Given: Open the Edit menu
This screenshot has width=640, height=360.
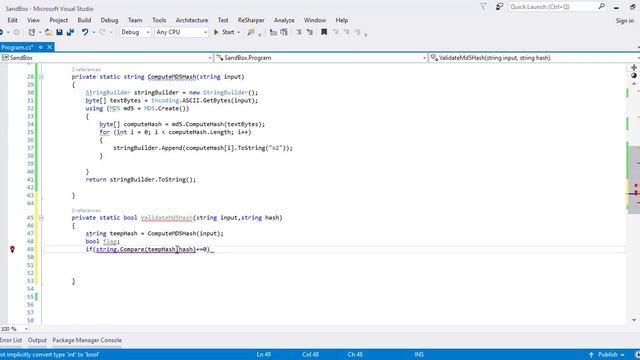Looking at the screenshot, I should (12, 20).
